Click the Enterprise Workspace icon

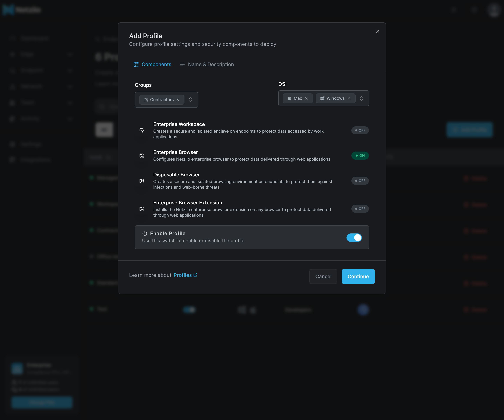tap(142, 130)
